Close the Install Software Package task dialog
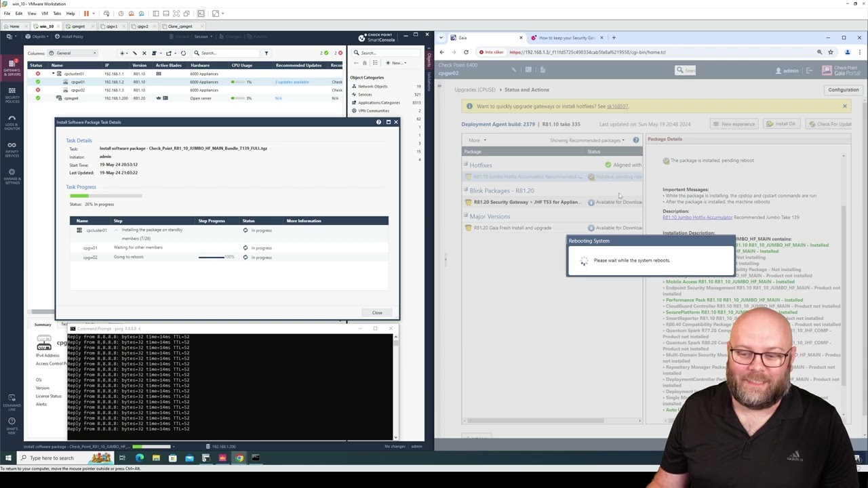This screenshot has width=868, height=488. (x=377, y=313)
